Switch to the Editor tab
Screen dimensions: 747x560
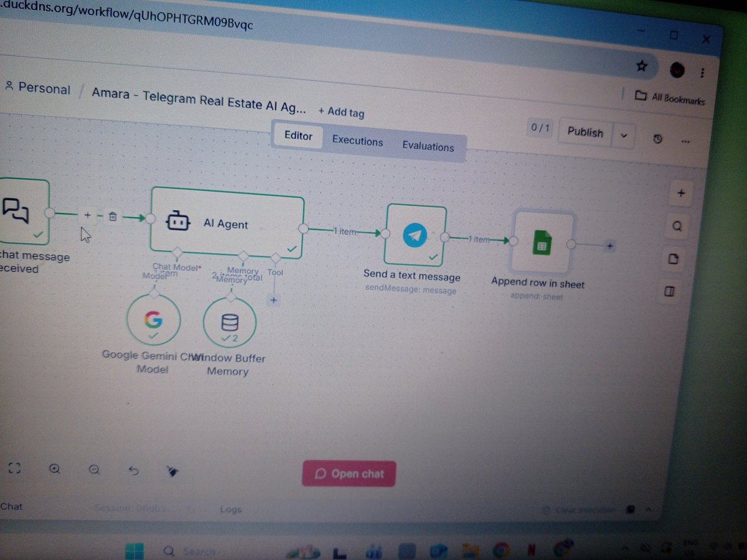coord(298,136)
